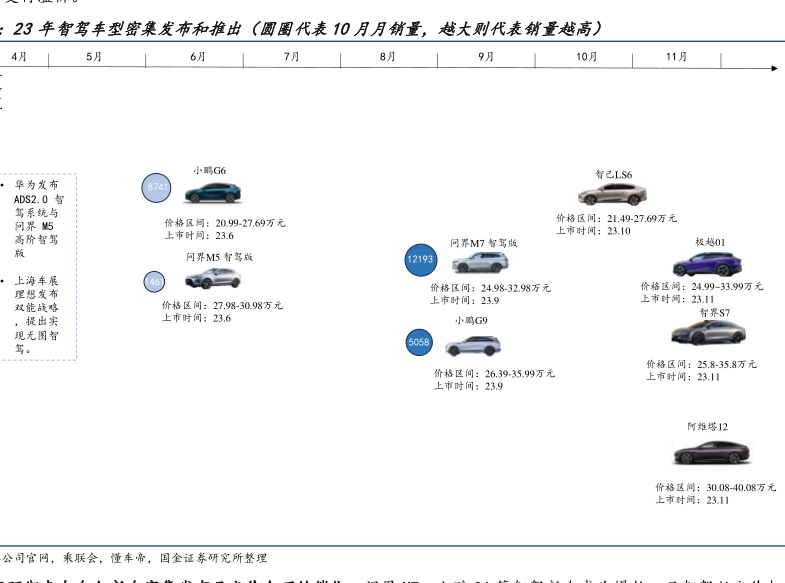Screen dimensions: 785x583
Task: Click the 上海车展理想发布双能战略 bullet text
Action: (x=37, y=315)
